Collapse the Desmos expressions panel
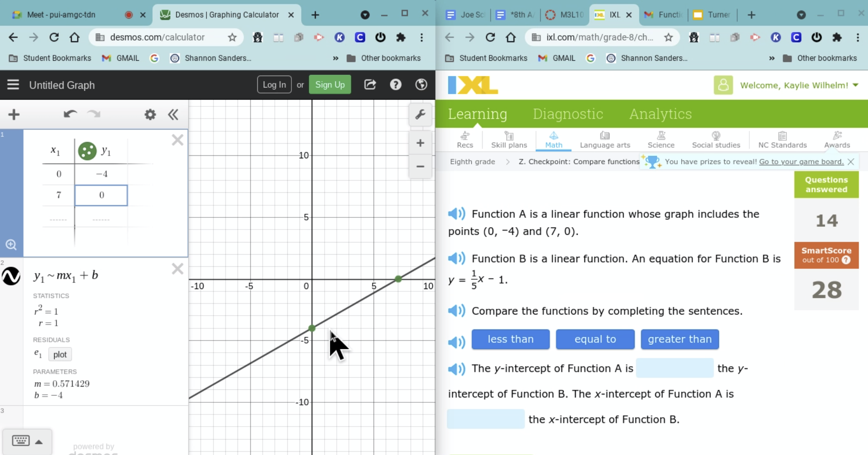 173,114
